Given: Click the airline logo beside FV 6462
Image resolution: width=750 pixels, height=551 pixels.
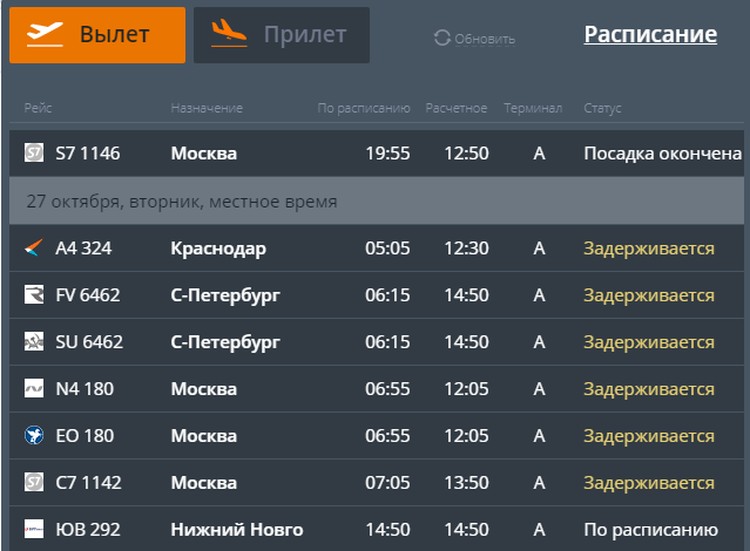Looking at the screenshot, I should [34, 295].
